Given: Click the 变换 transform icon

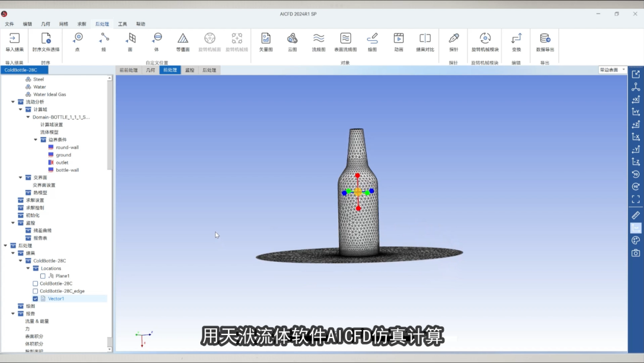Looking at the screenshot, I should tap(516, 38).
